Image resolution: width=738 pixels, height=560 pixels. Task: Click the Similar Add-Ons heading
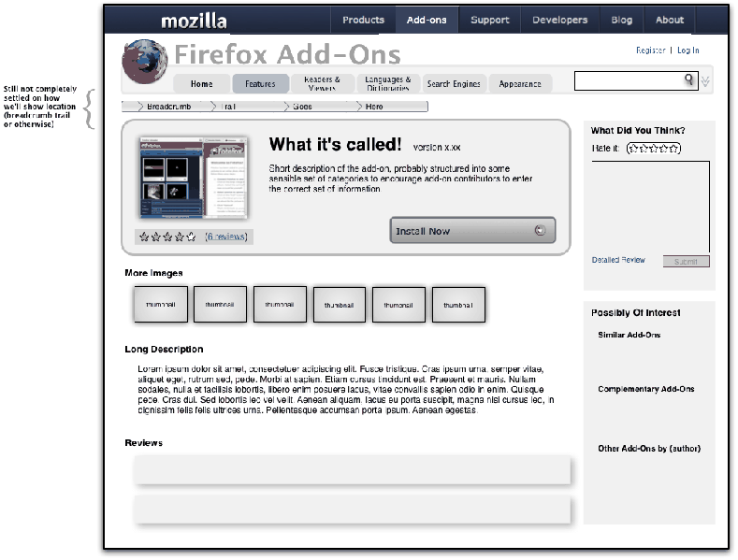(629, 335)
